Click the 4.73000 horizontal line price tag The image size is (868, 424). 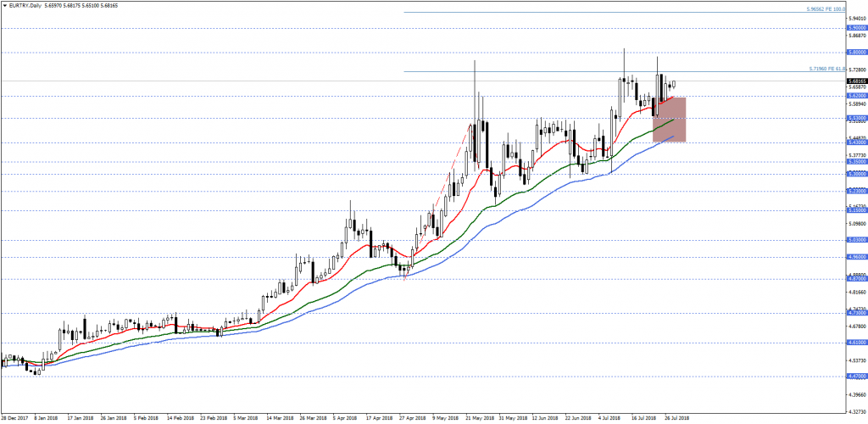tap(856, 313)
